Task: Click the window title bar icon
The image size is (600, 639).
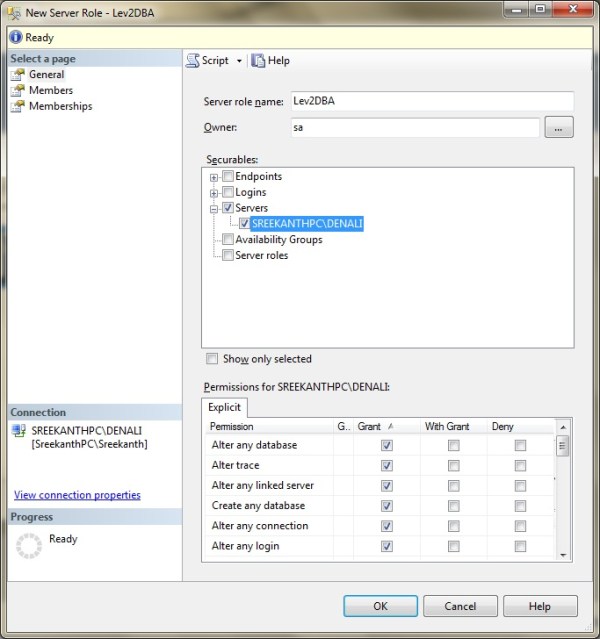Action: pos(12,12)
